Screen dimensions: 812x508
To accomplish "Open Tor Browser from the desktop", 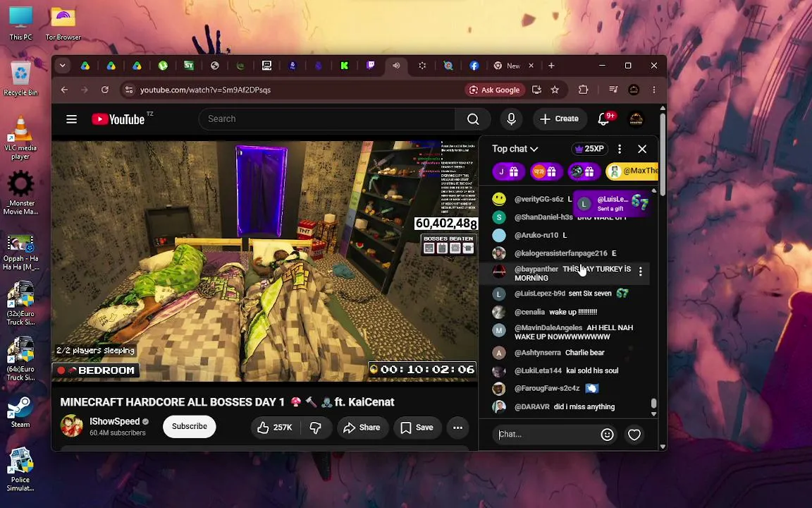I will click(x=63, y=25).
